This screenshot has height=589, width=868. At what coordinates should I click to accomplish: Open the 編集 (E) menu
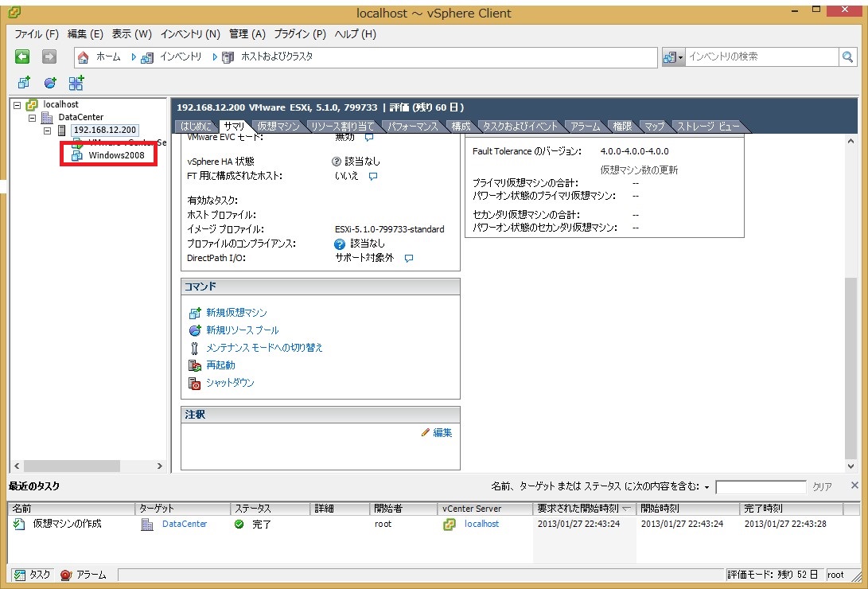[85, 34]
